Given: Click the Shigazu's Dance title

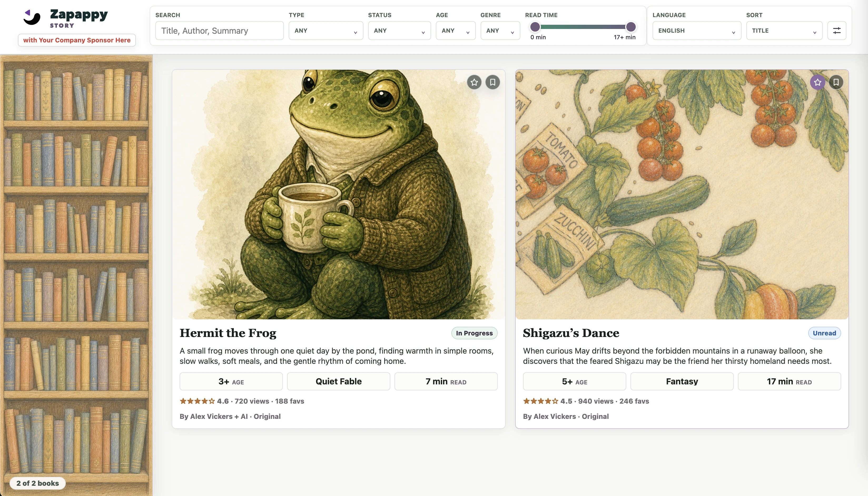Looking at the screenshot, I should click(x=571, y=333).
